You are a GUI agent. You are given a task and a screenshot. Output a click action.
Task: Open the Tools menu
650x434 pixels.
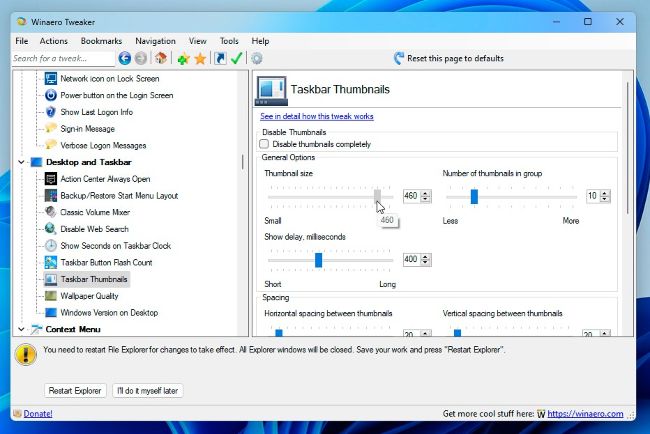[x=229, y=41]
